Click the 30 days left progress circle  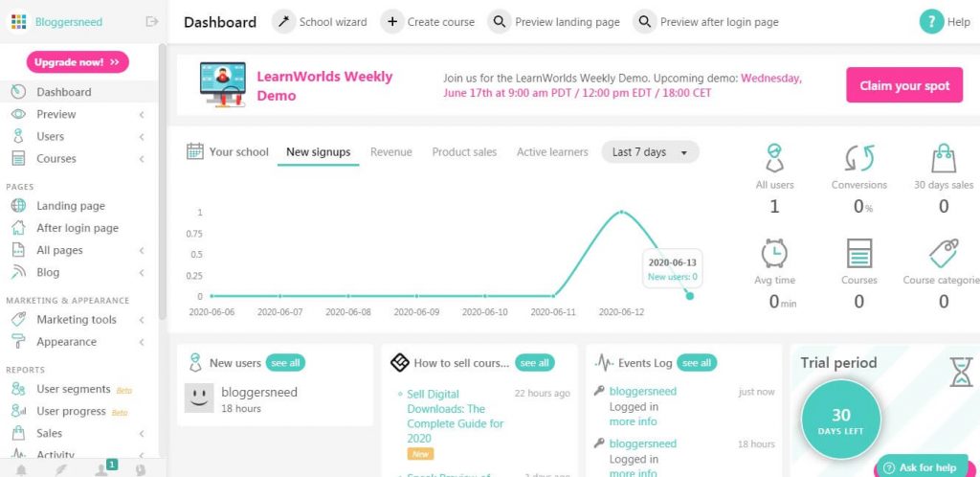(x=840, y=420)
